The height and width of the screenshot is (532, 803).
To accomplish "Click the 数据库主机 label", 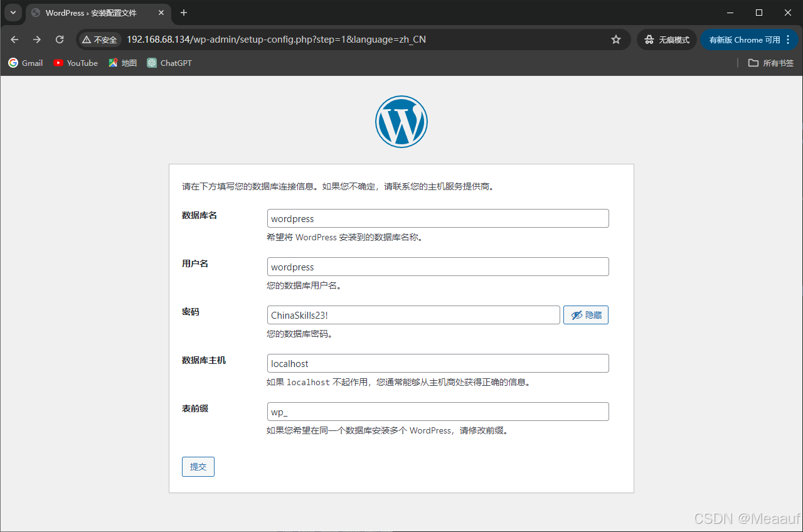I will 204,360.
